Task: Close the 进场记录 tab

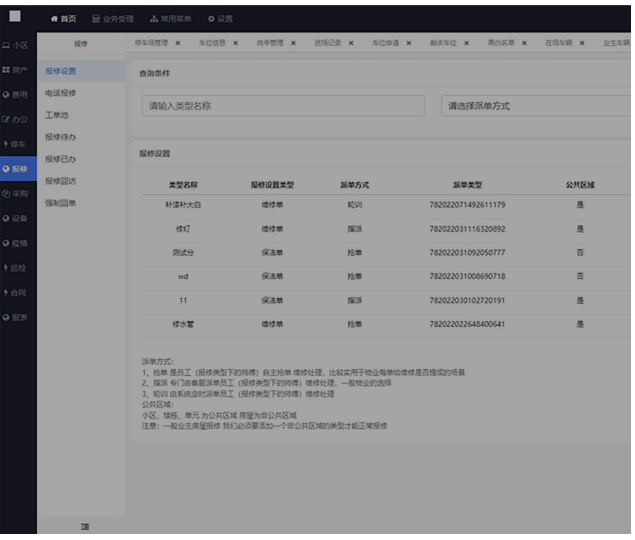Action: coord(351,43)
